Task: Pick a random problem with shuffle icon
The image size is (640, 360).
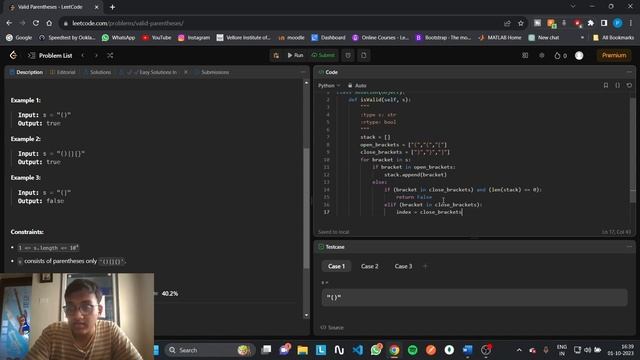Action: [x=110, y=55]
